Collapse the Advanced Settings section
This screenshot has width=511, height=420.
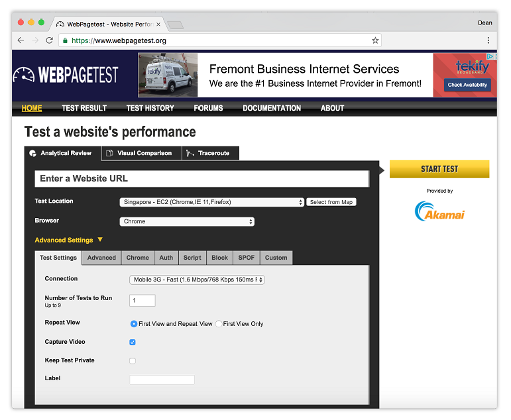[x=68, y=240]
